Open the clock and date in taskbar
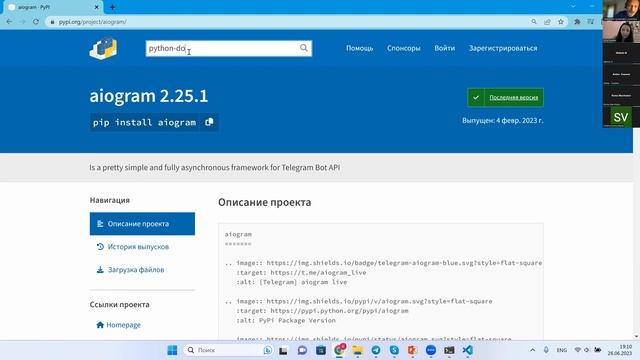 click(620, 350)
